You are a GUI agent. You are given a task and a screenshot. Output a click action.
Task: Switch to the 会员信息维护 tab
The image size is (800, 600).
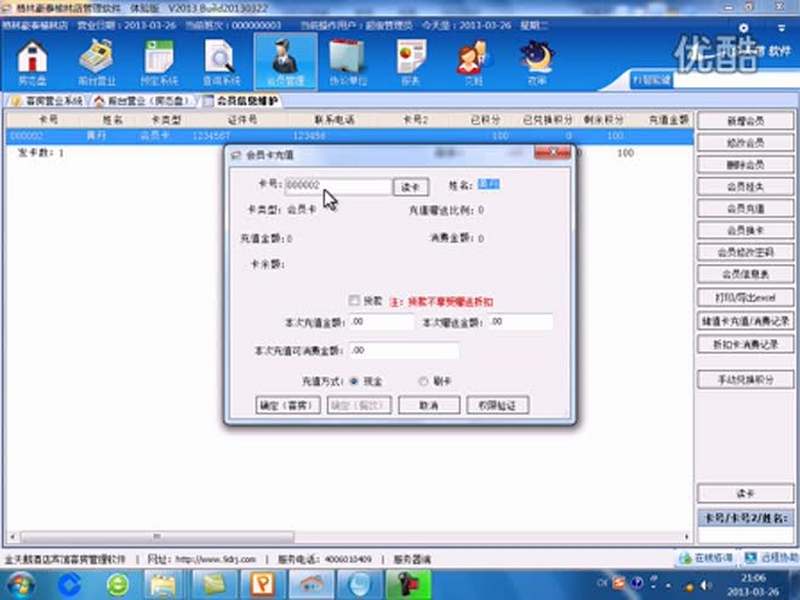(250, 99)
